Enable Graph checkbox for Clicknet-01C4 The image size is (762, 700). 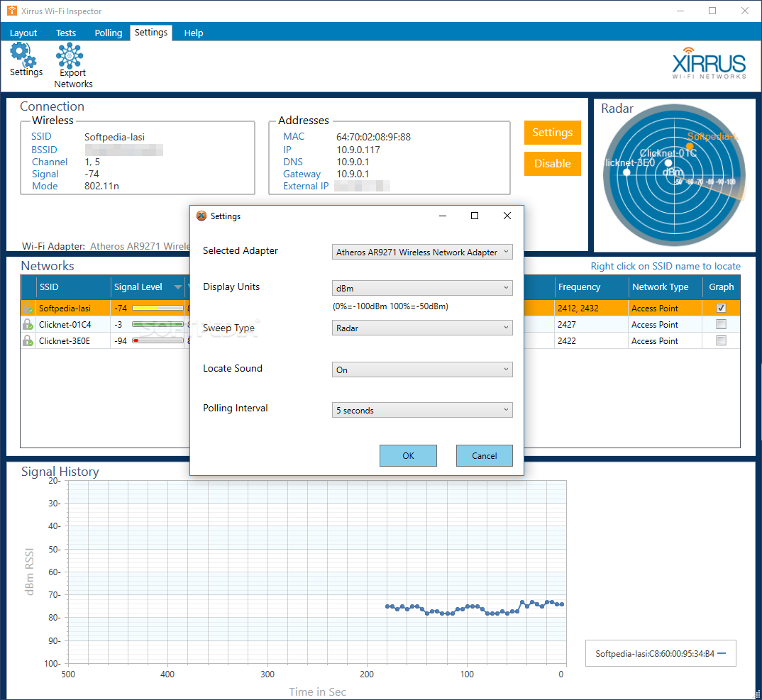click(x=721, y=324)
